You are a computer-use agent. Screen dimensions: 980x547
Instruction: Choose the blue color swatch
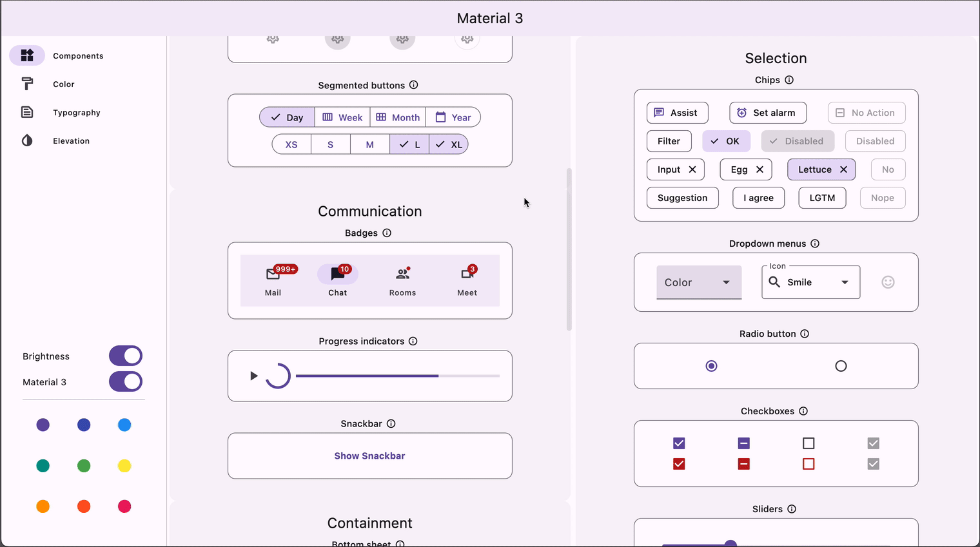click(x=124, y=425)
